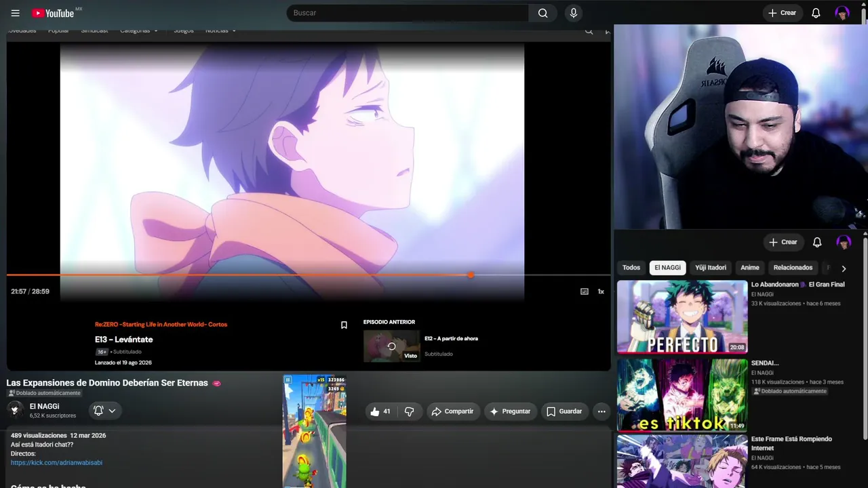Select the Todos filter chip

[631, 268]
